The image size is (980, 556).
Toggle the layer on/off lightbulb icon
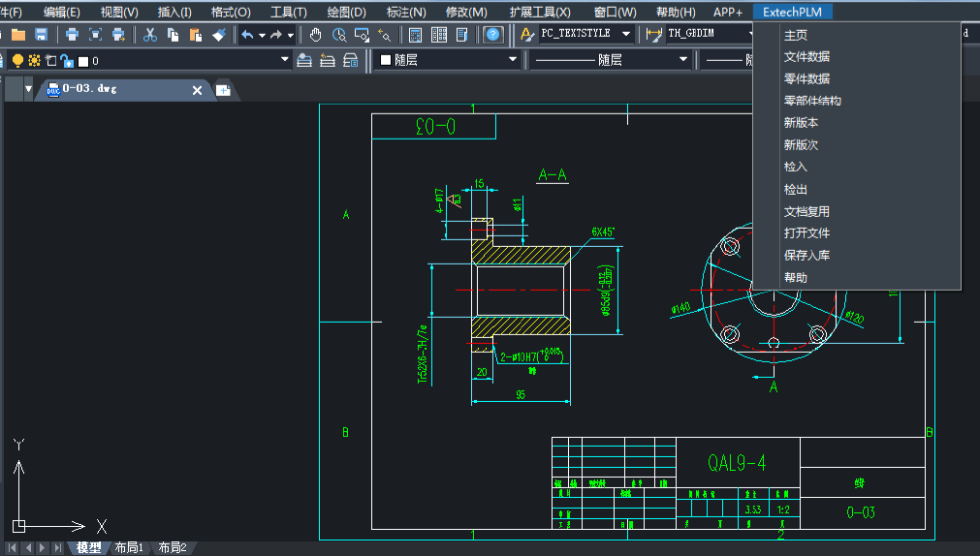(x=17, y=61)
